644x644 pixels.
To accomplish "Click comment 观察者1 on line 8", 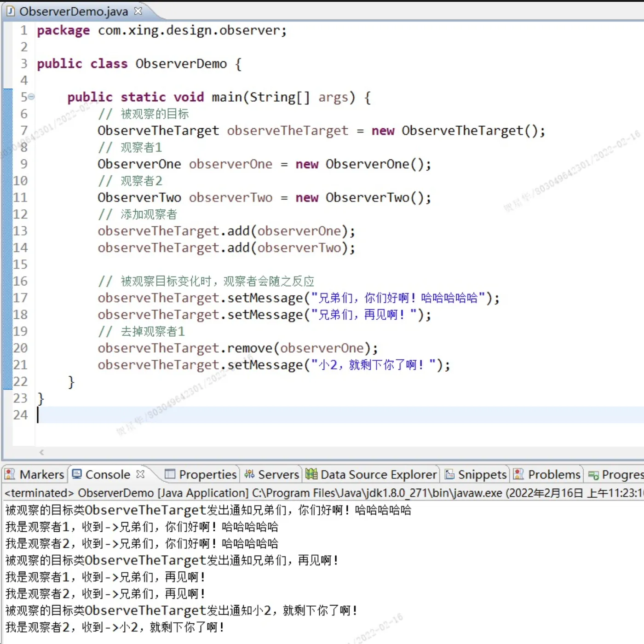I will (130, 147).
